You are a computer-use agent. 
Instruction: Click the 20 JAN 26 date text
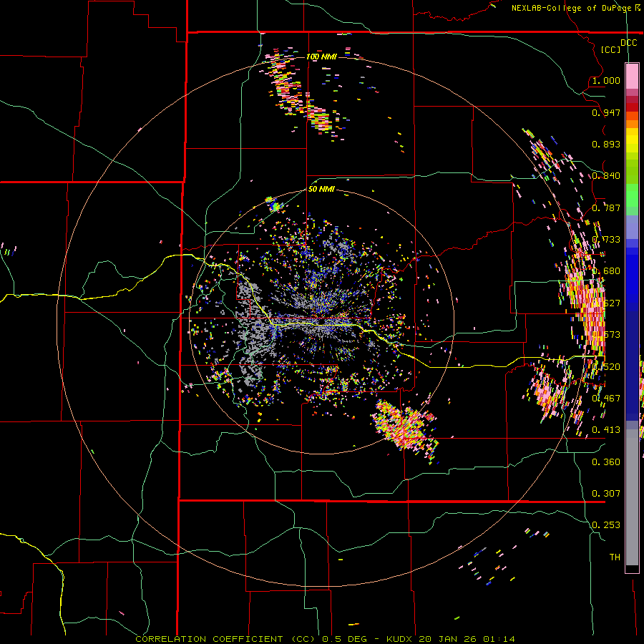coord(447,639)
